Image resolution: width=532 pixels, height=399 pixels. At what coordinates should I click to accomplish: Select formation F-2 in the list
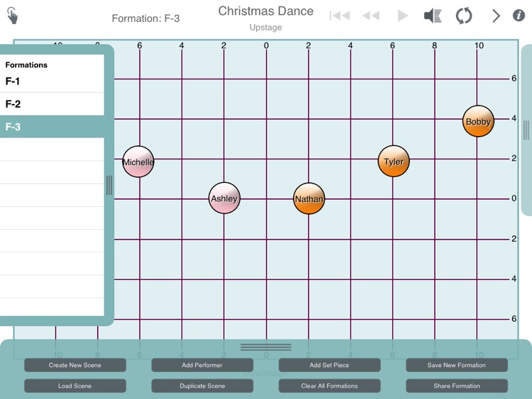(52, 104)
